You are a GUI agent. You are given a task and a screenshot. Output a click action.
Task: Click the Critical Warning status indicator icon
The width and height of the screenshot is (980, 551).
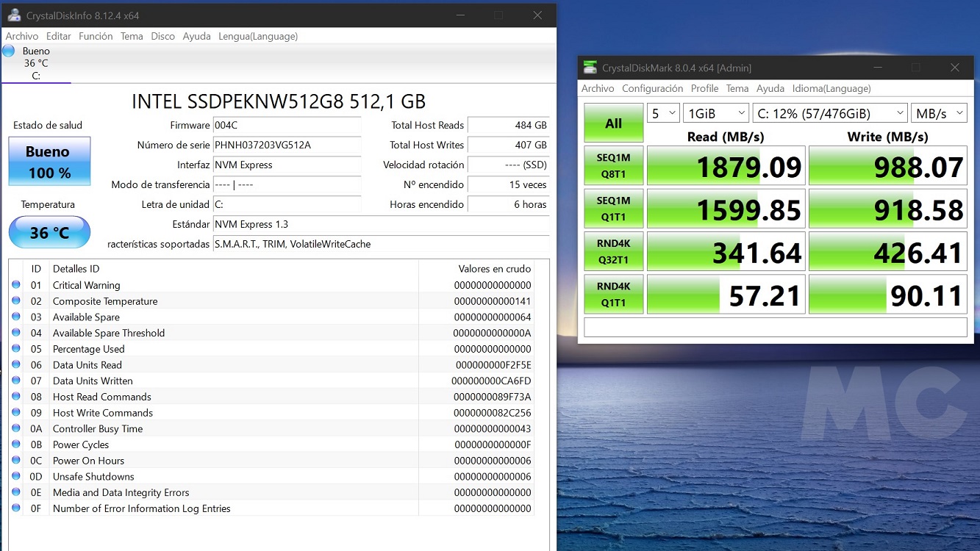click(16, 285)
